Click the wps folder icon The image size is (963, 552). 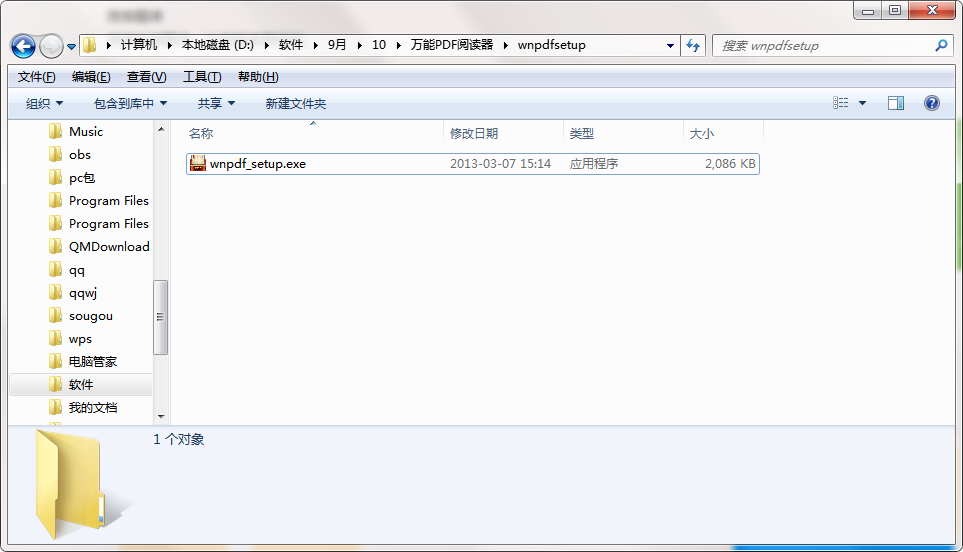point(55,339)
